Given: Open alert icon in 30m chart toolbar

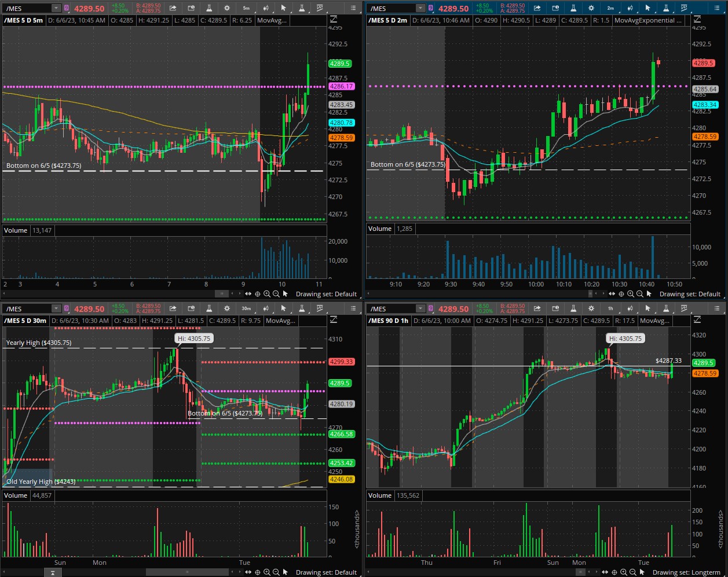Looking at the screenshot, I should click(191, 308).
